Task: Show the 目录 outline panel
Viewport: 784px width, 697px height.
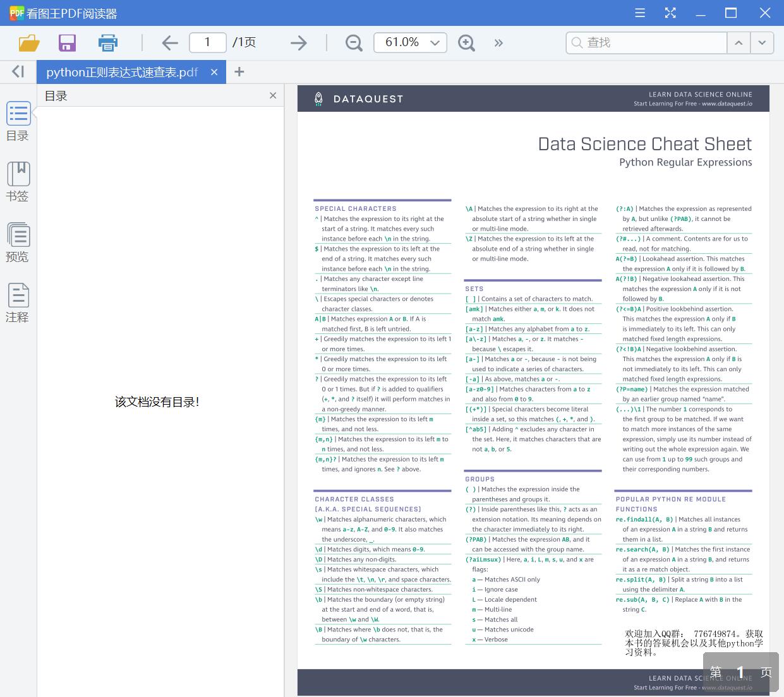Action: tap(18, 121)
